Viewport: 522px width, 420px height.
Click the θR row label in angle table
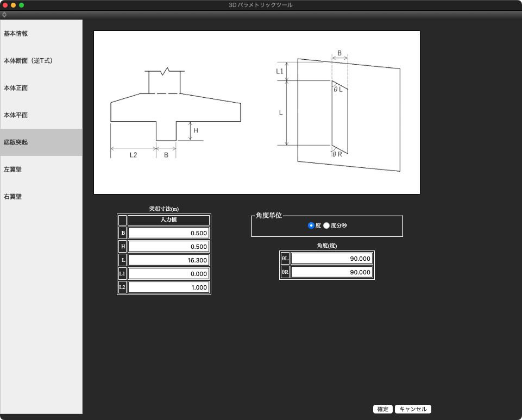tap(285, 272)
